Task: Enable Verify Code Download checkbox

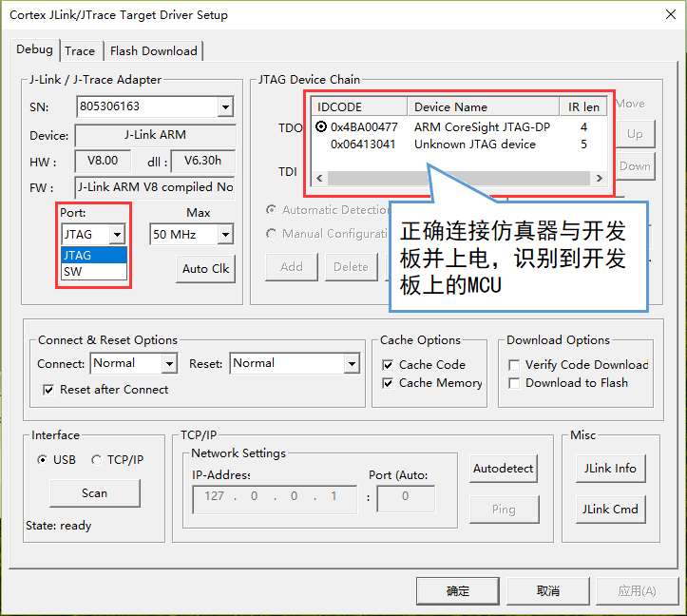Action: [x=513, y=365]
